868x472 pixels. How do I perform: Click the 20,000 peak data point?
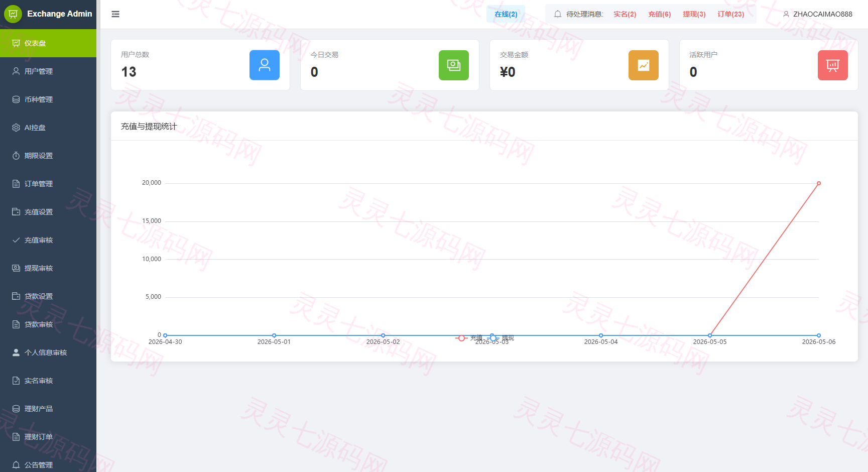(819, 183)
